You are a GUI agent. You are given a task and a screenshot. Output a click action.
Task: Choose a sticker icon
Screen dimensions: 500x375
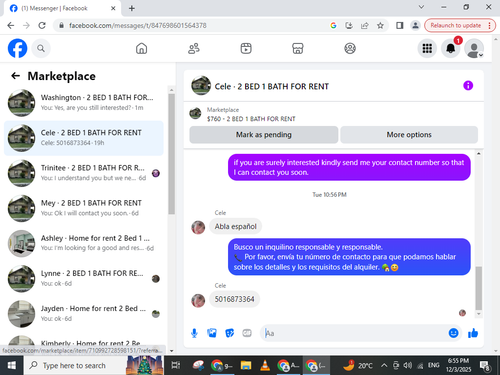(x=229, y=333)
